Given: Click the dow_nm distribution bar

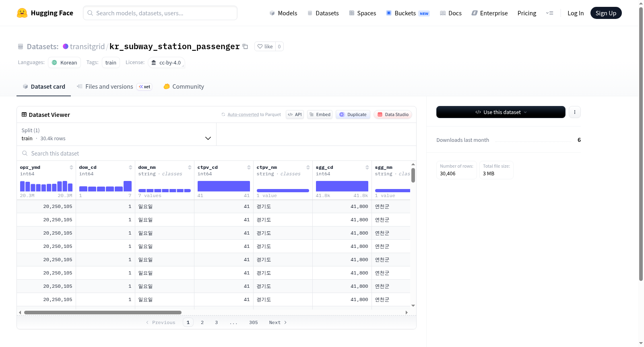Looking at the screenshot, I should pos(165,190).
